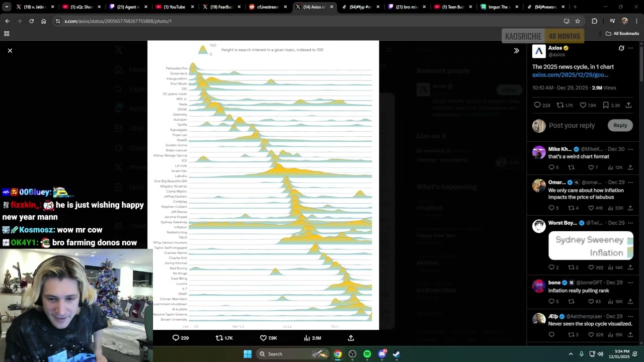Image resolution: width=644 pixels, height=362 pixels.
Task: Open the All Bookmarks folder
Action: click(622, 34)
